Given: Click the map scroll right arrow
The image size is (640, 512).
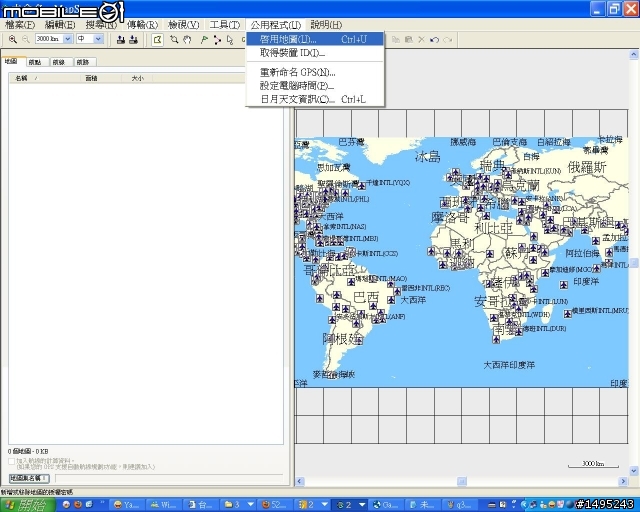Looking at the screenshot, I should point(623,481).
